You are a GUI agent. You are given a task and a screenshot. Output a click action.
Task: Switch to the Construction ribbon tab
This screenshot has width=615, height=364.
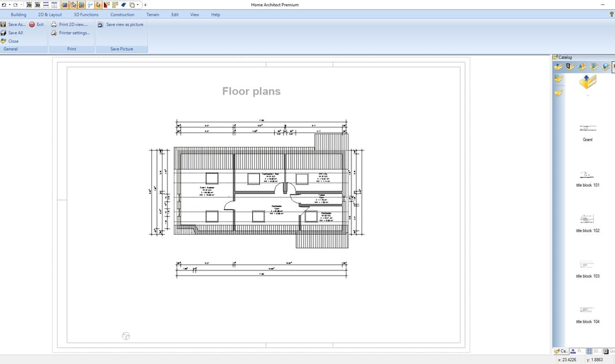122,14
